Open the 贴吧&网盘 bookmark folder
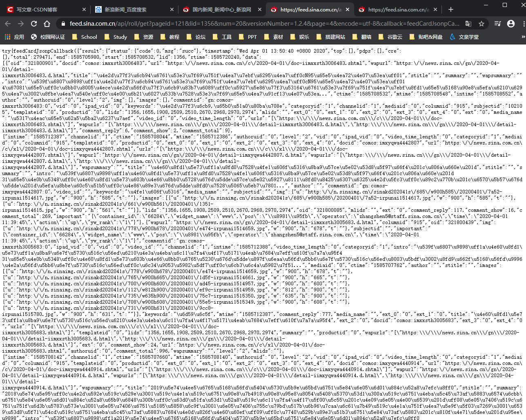Image resolution: width=526 pixels, height=420 pixels. (x=426, y=37)
